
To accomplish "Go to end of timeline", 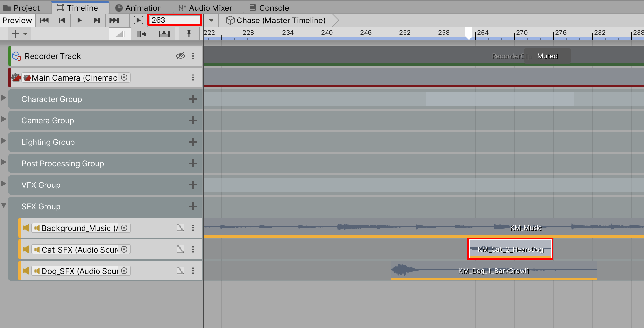I will pyautogui.click(x=114, y=20).
